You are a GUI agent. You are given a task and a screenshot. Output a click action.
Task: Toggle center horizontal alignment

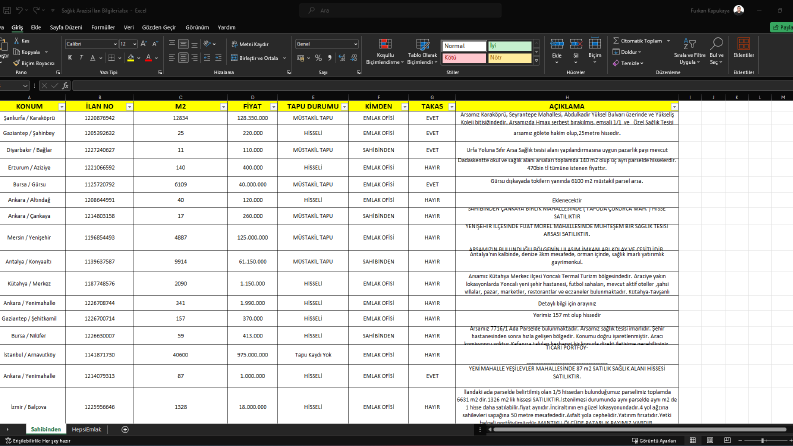(183, 58)
